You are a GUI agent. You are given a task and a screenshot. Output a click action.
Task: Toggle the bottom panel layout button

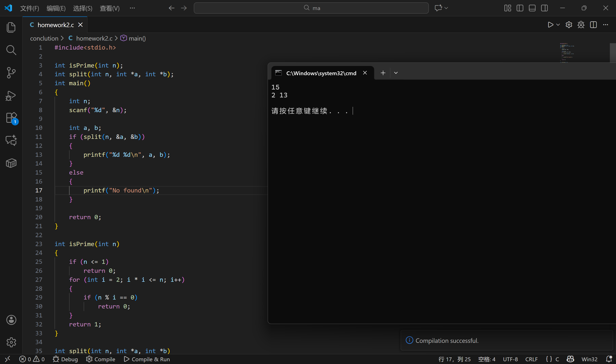pos(532,8)
